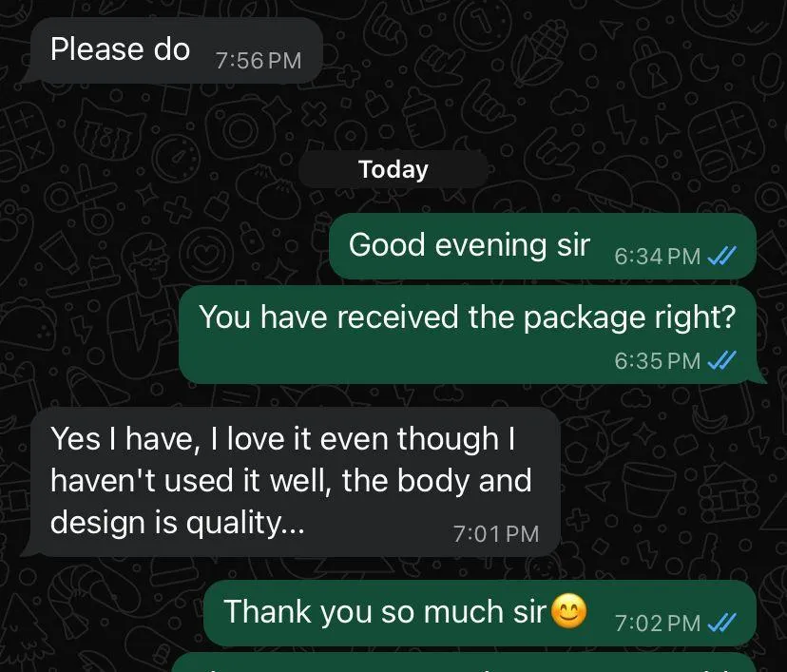Tap the 7:56 PM timestamp
787x672 pixels.
click(259, 61)
